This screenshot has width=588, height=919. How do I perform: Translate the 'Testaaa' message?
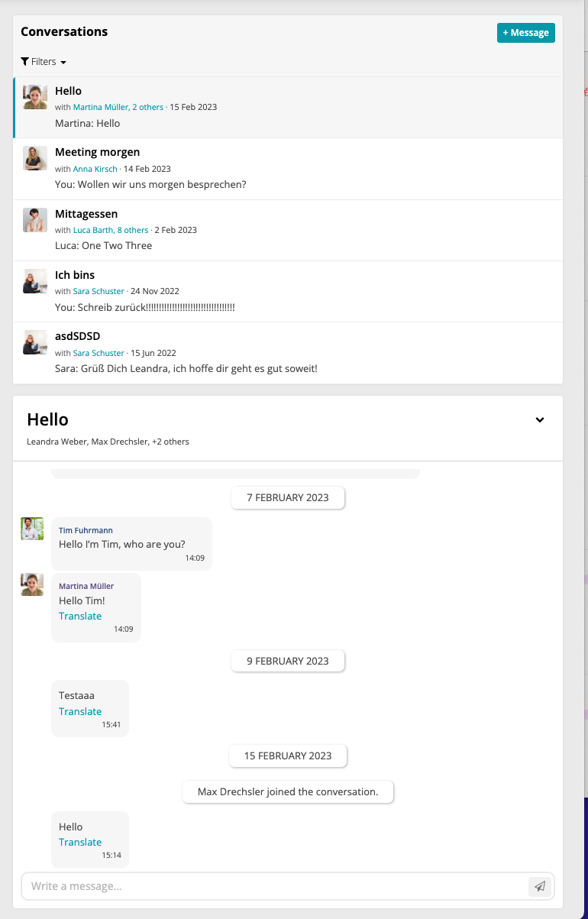point(79,711)
